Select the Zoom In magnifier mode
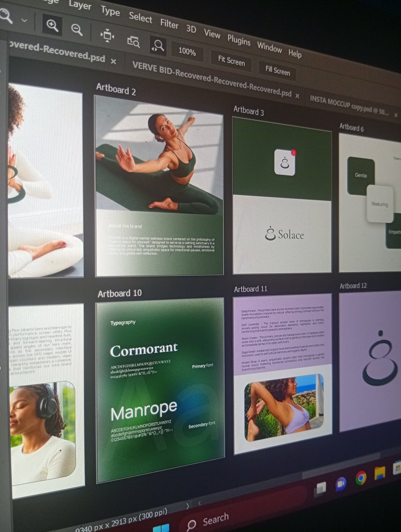401x532 pixels. (x=52, y=25)
